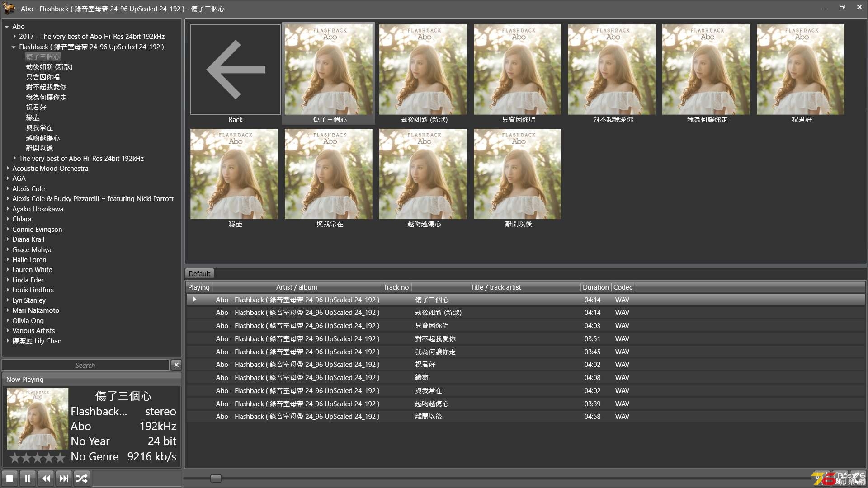Select album thumbnail 越吻越傷心
The height and width of the screenshot is (488, 868).
click(423, 174)
